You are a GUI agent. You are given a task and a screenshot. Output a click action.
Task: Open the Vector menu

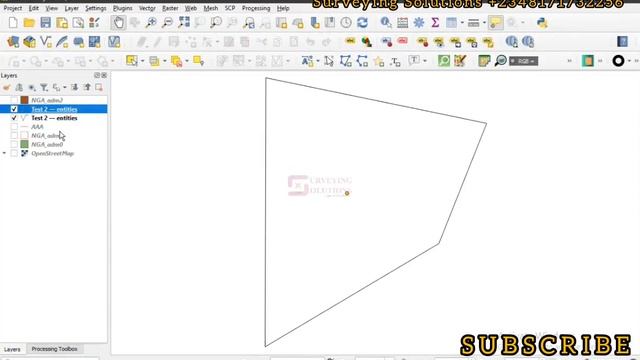point(147,8)
